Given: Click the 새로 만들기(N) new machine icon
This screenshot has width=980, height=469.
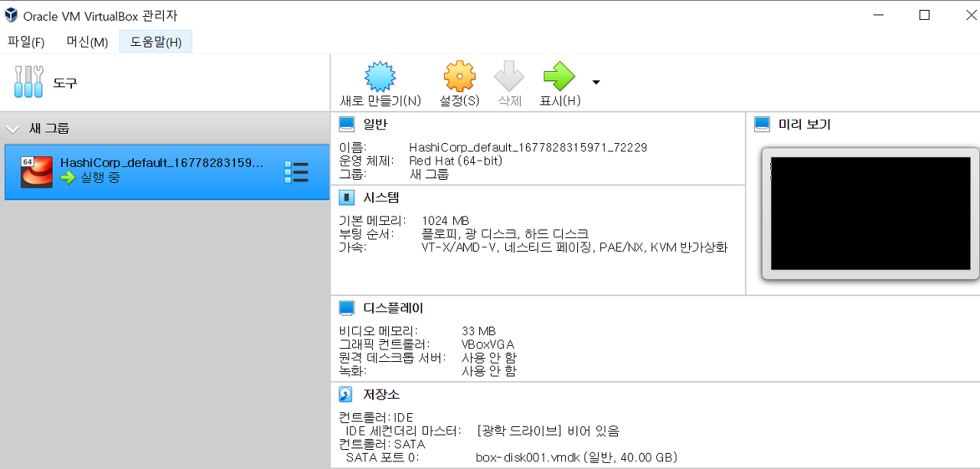Looking at the screenshot, I should click(380, 77).
